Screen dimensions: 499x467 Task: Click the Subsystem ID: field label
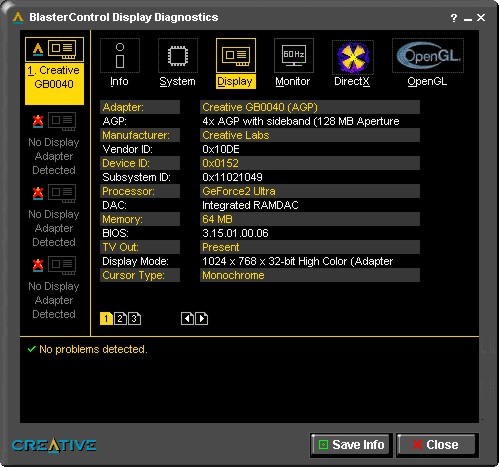coord(136,177)
